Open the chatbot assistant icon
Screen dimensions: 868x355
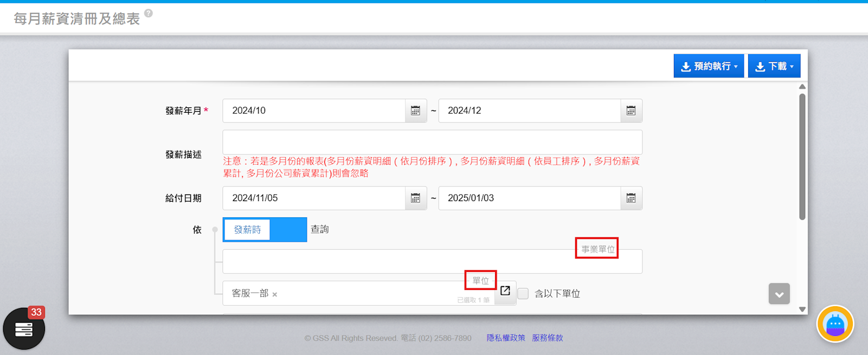[835, 324]
